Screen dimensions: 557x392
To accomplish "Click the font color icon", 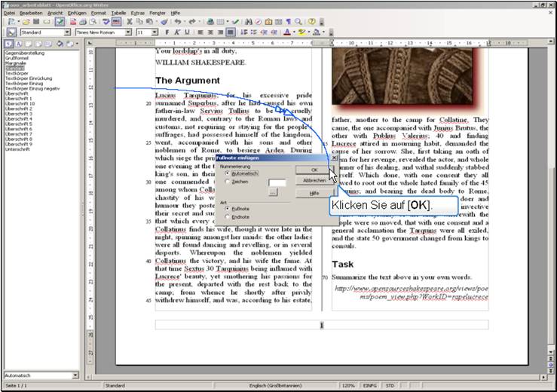I will click(x=287, y=33).
